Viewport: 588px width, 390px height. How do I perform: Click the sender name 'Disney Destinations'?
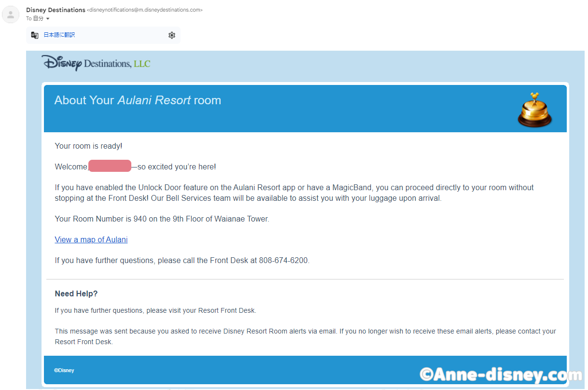pyautogui.click(x=56, y=10)
